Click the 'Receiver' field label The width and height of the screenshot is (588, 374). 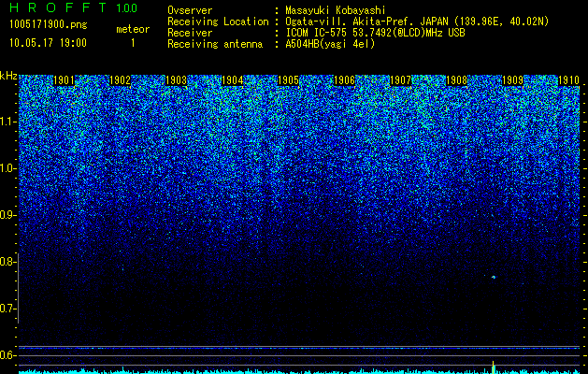point(190,33)
